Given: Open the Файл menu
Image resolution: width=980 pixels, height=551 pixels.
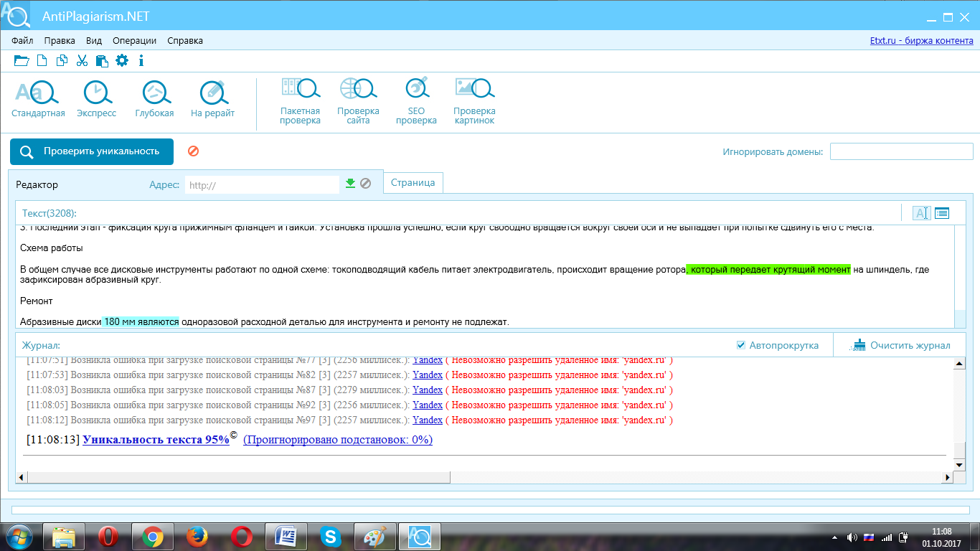Looking at the screenshot, I should tap(22, 41).
